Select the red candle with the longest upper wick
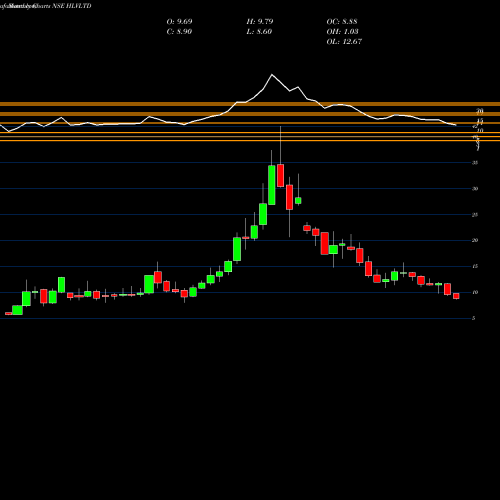The width and height of the screenshot is (500, 500). tap(280, 175)
